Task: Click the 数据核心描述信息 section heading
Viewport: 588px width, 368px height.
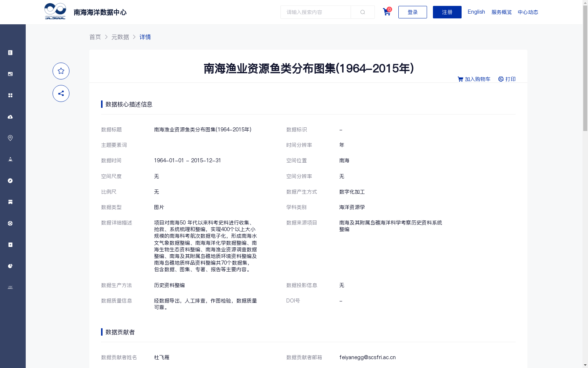Action: (129, 105)
